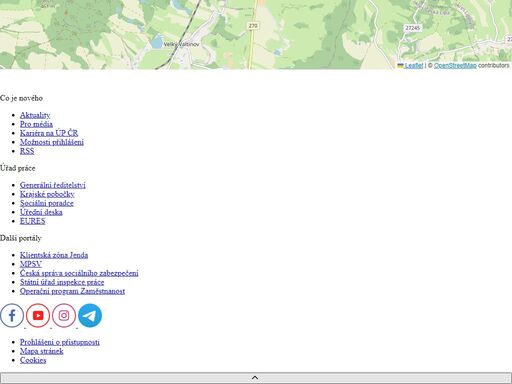Open the OpenStreetMap attribution link

[x=455, y=65]
